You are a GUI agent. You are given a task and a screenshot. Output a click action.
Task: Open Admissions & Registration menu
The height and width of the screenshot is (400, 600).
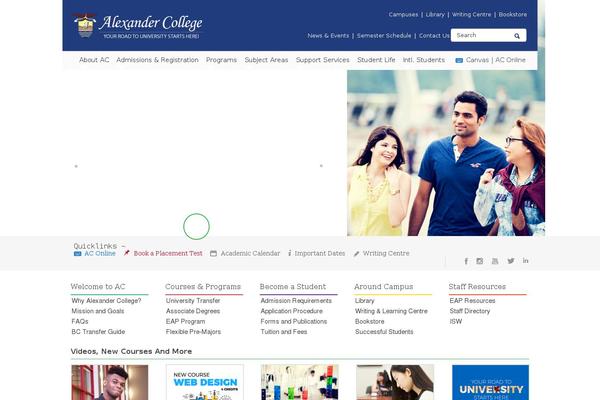157,60
